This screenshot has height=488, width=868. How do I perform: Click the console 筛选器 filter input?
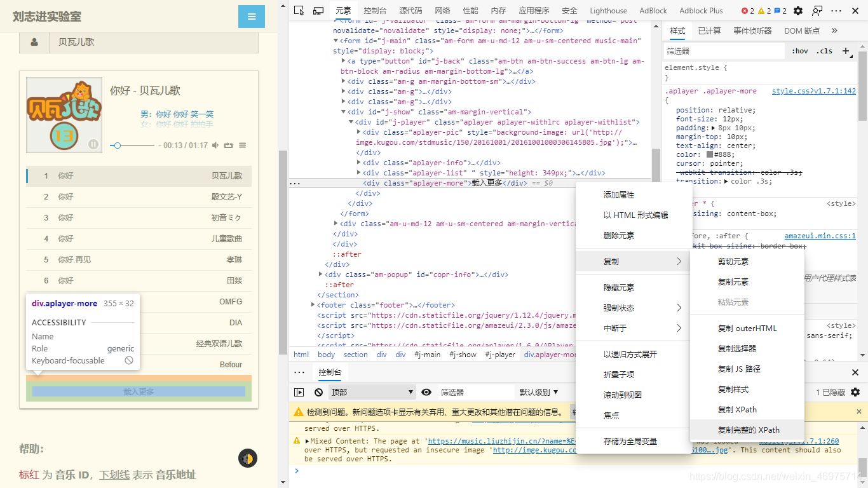[476, 392]
